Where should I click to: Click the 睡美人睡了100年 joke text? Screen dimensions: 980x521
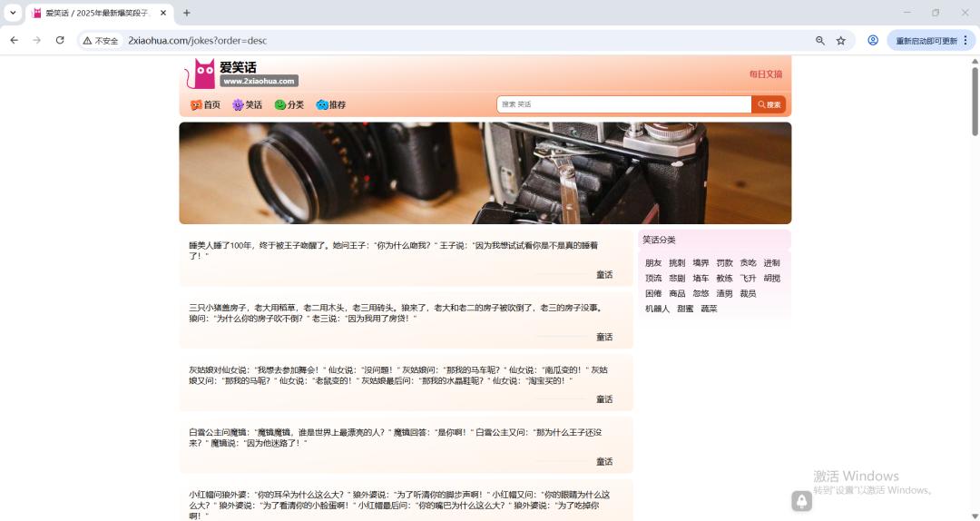(x=393, y=251)
